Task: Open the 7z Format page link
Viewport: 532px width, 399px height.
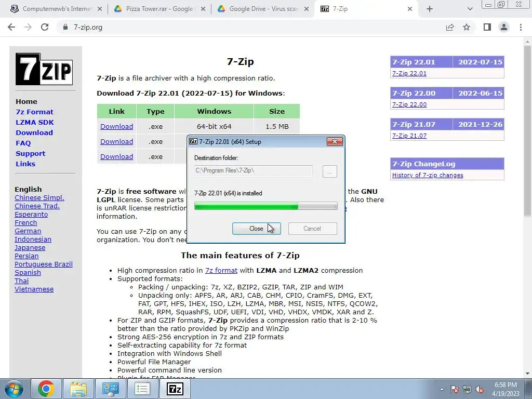Action: 35,112
